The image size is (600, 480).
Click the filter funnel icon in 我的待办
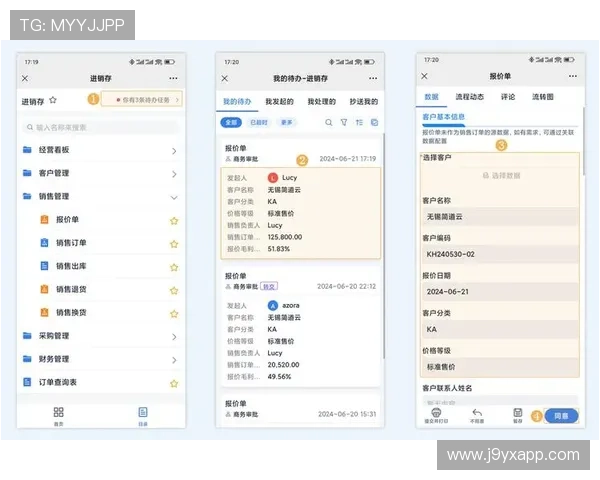click(344, 122)
